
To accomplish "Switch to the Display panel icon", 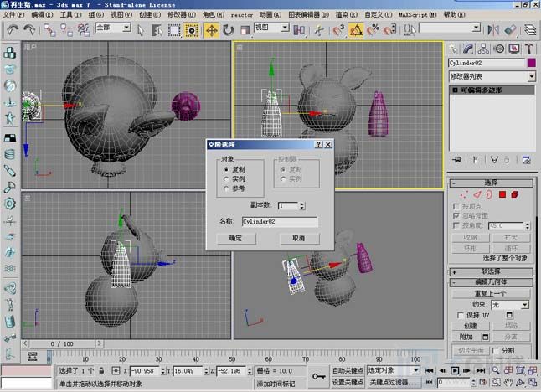I will click(514, 49).
